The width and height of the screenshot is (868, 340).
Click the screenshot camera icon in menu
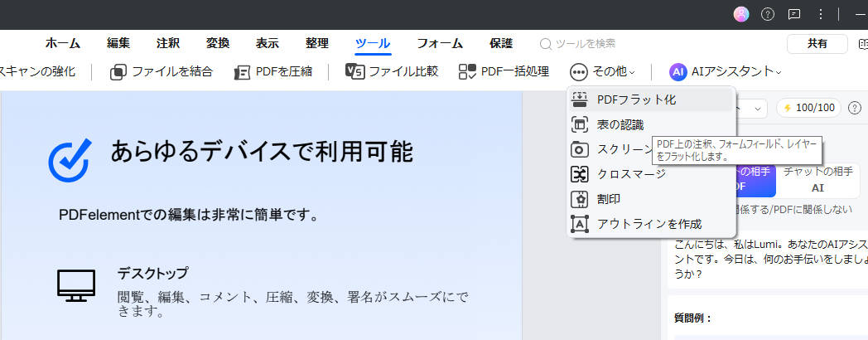pos(580,149)
